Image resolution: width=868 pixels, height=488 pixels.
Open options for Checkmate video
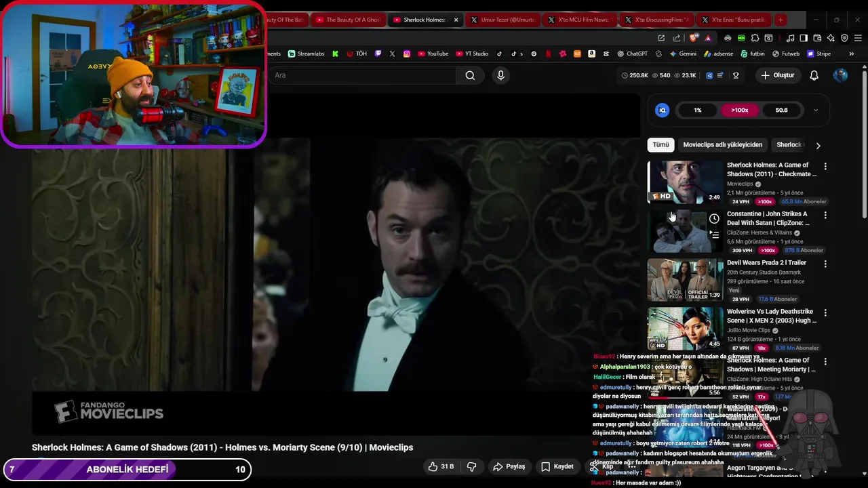[x=825, y=166]
